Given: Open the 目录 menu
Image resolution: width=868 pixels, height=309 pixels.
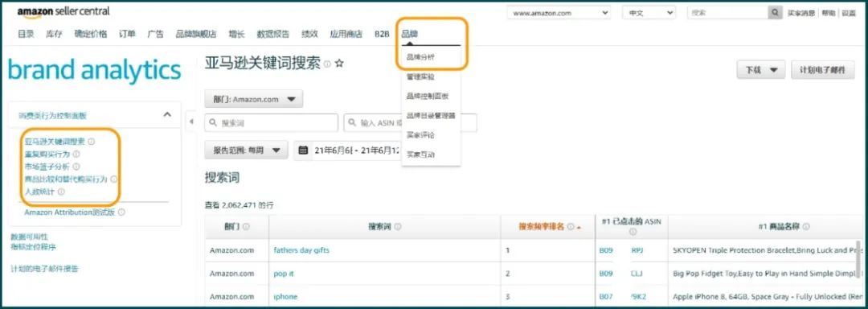Looking at the screenshot, I should click(26, 34).
